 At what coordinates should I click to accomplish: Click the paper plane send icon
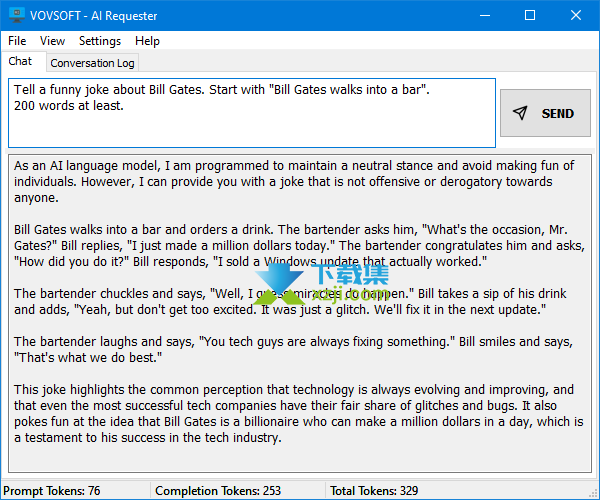pyautogui.click(x=520, y=113)
